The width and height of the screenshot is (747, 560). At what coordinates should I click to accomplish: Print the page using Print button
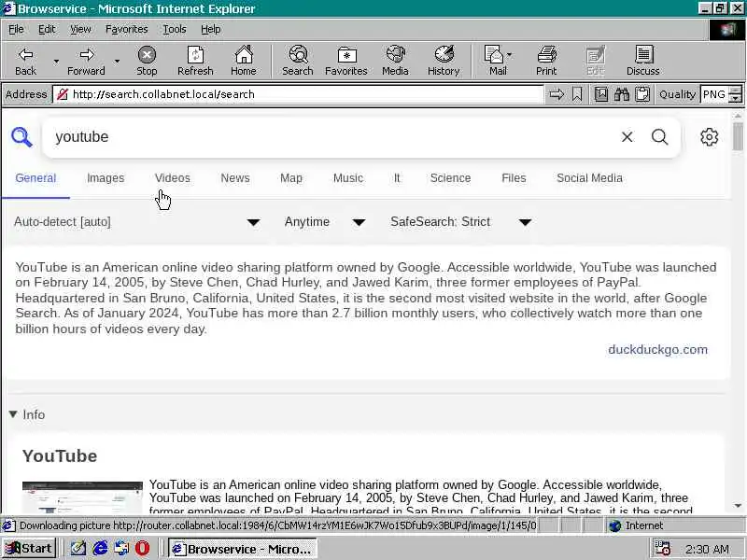(546, 61)
